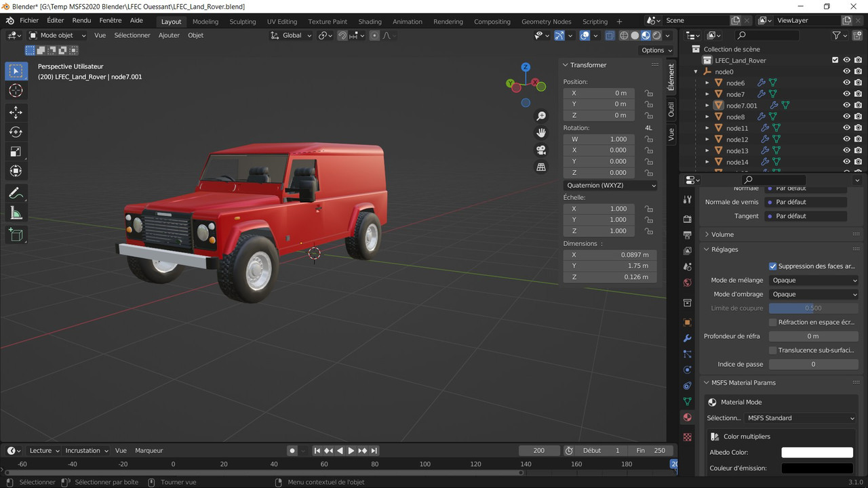
Task: Open Mode de mélange dropdown
Action: point(814,280)
